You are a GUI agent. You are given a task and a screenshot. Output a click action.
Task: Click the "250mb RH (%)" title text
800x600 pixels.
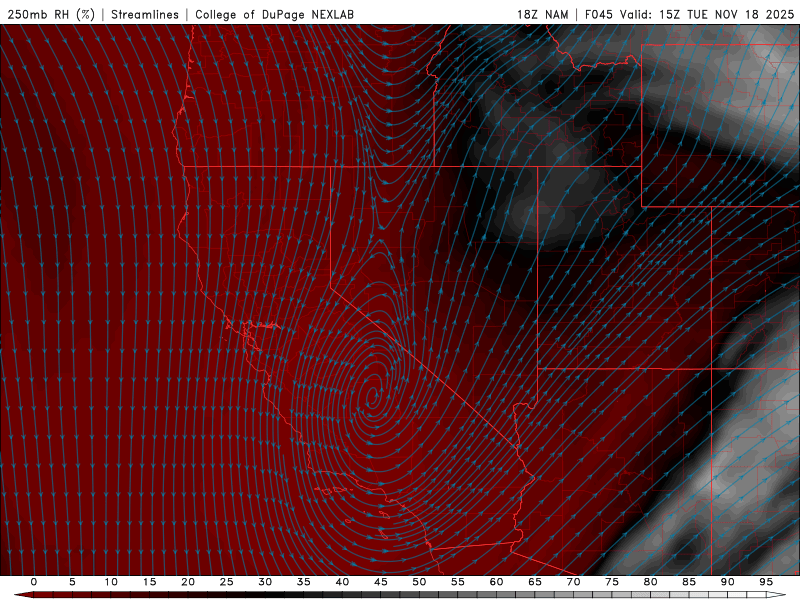coord(52,14)
